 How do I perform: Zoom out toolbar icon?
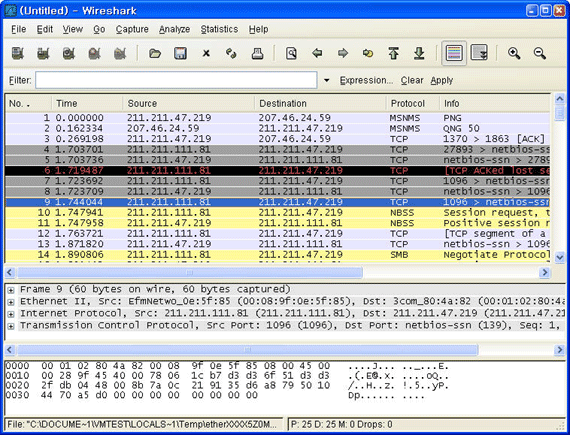540,53
